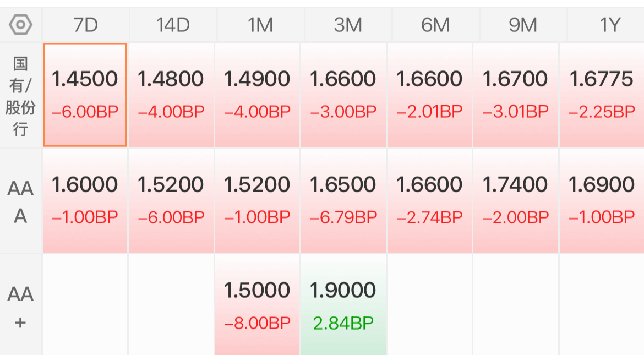
Task: Select the green 1.9000 cell with 2.84BP
Action: tap(343, 305)
